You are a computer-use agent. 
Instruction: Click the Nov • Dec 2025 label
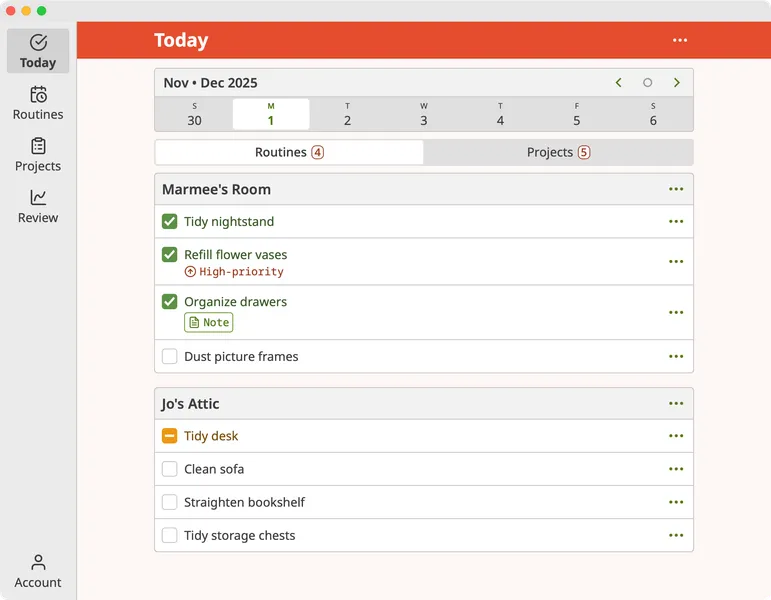210,83
